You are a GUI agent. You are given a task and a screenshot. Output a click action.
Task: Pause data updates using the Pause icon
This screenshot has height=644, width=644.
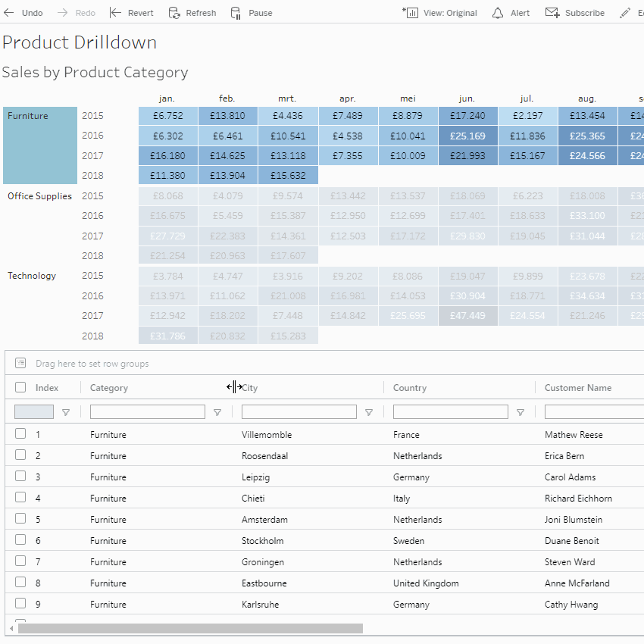coord(236,13)
